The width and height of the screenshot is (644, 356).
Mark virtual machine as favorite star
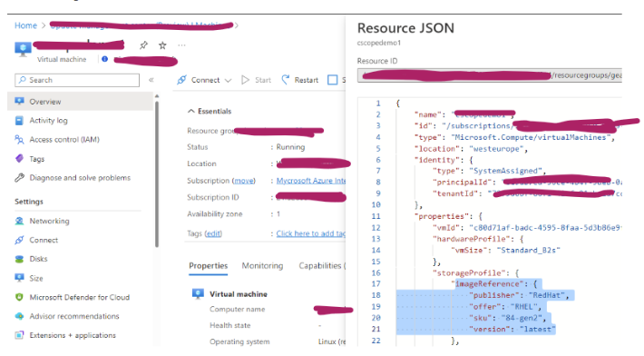pyautogui.click(x=162, y=45)
